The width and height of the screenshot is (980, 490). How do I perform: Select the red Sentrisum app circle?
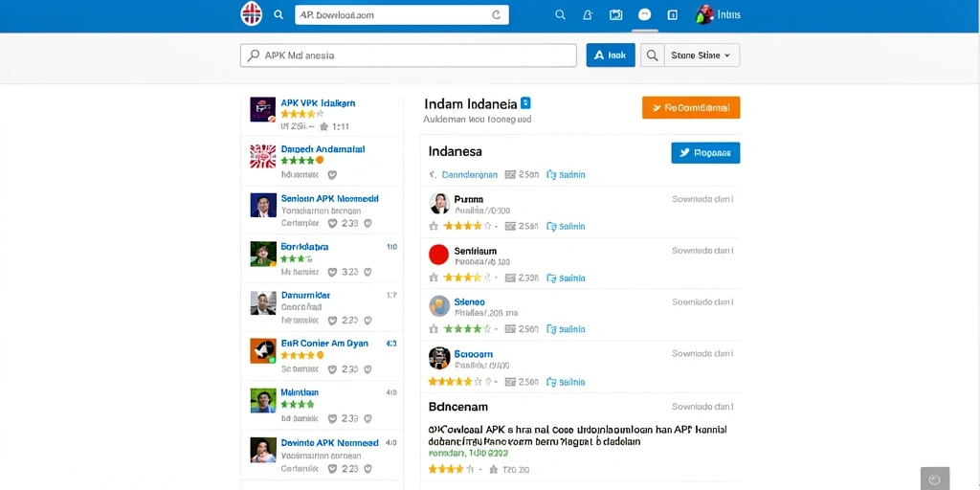tap(438, 255)
